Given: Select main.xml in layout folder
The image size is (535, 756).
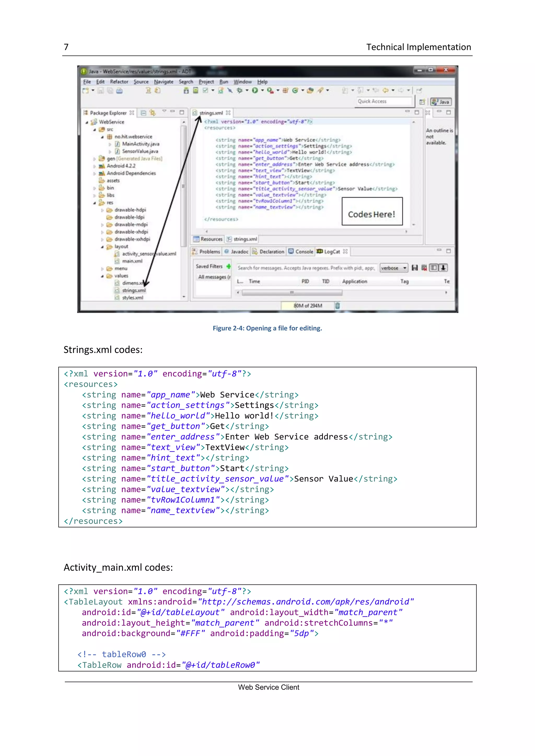Looking at the screenshot, I should coord(132,261).
